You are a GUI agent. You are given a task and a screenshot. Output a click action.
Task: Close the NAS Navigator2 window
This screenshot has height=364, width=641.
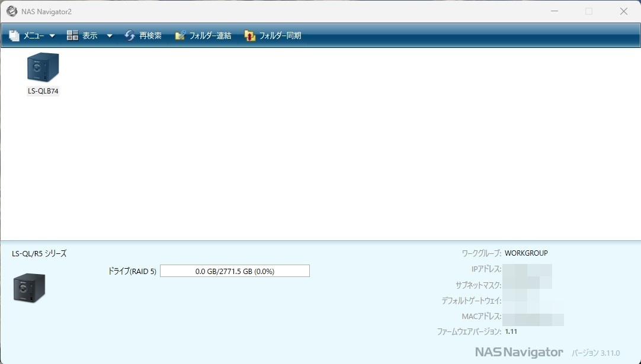(623, 11)
